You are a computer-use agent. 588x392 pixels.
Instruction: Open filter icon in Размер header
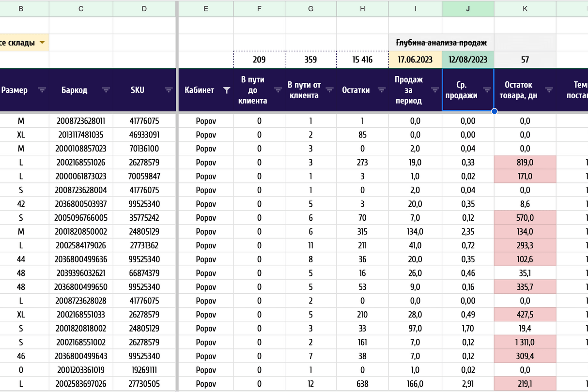coord(42,90)
